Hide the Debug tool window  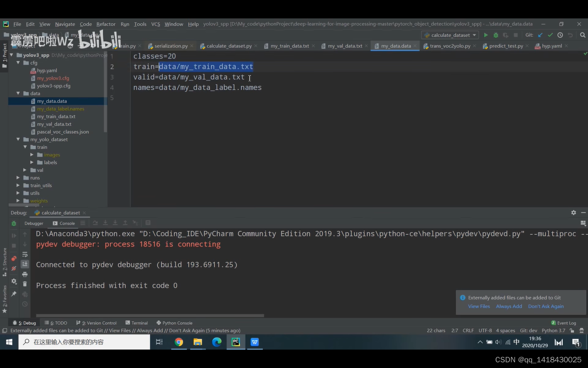pos(583,213)
